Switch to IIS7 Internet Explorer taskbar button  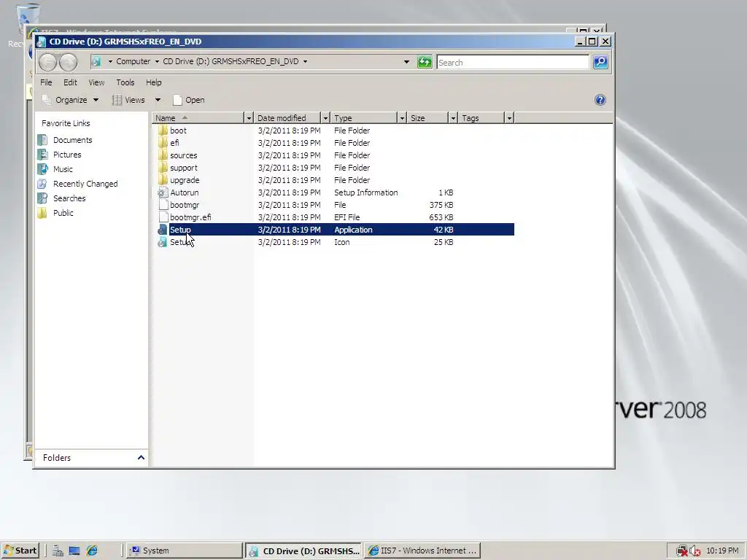pyautogui.click(x=422, y=551)
